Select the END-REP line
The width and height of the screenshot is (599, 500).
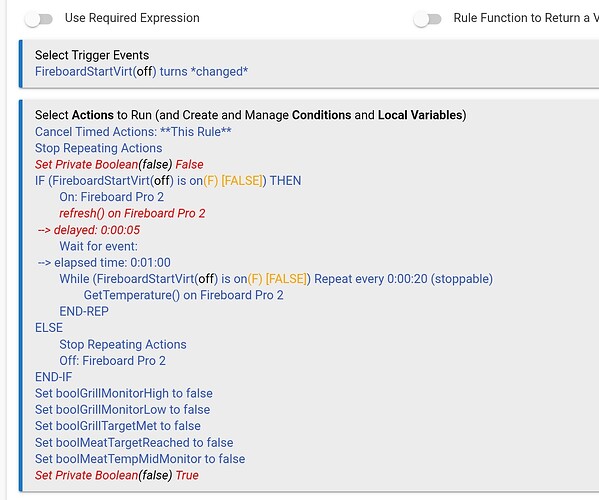[84, 311]
